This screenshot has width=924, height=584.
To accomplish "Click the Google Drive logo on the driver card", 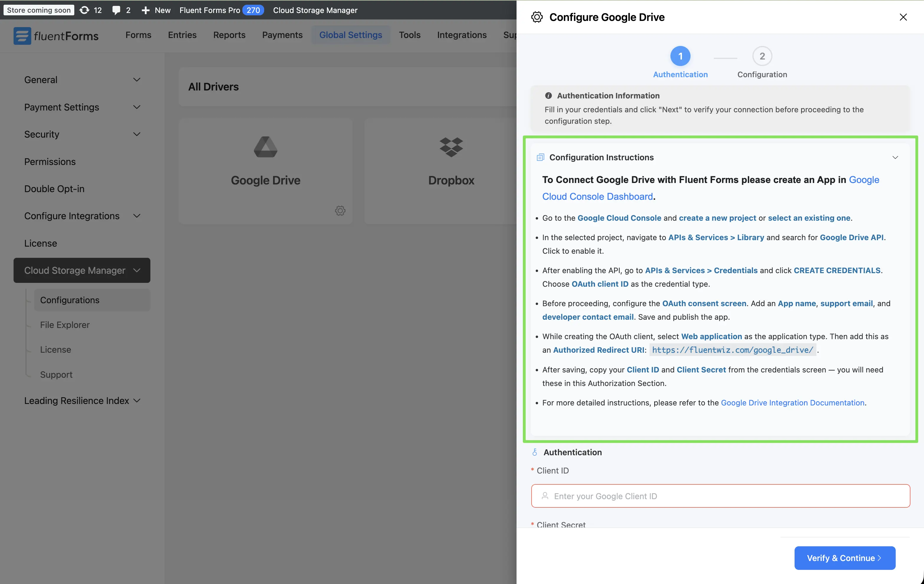I will click(265, 147).
